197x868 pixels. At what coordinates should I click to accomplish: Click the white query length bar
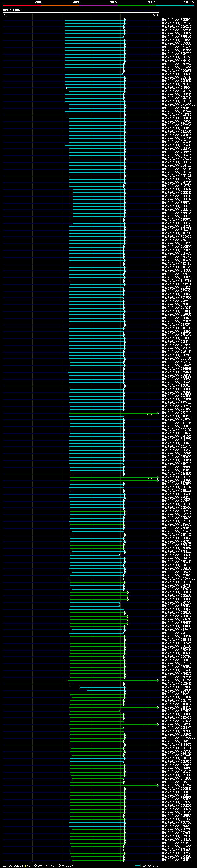click(x=81, y=12)
